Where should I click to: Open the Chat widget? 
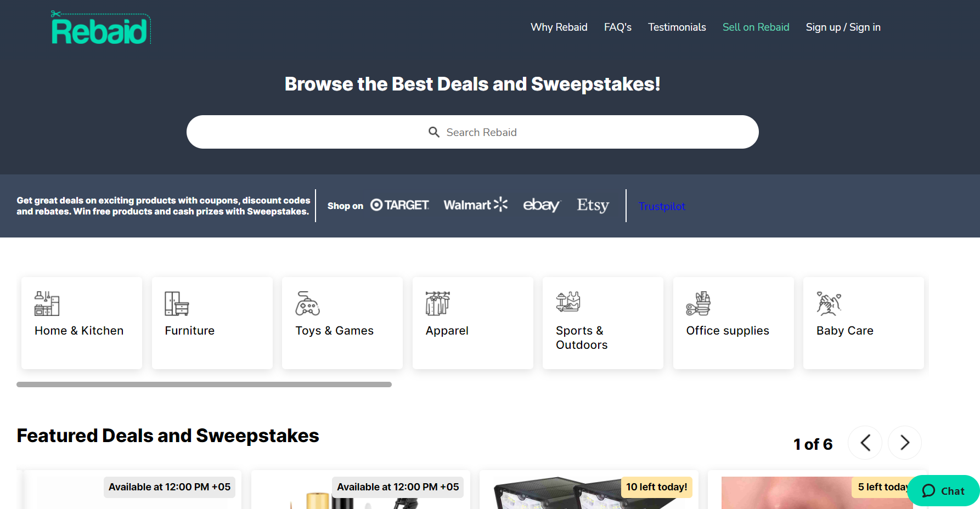(943, 490)
